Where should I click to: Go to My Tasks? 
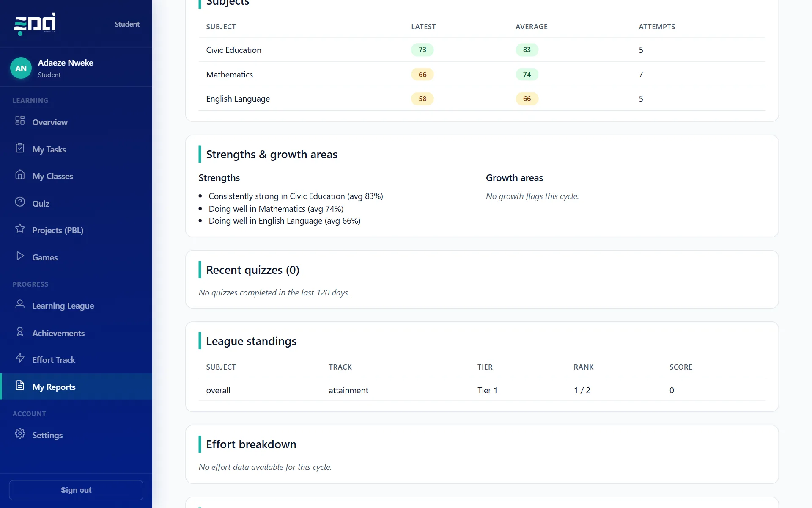(76, 149)
